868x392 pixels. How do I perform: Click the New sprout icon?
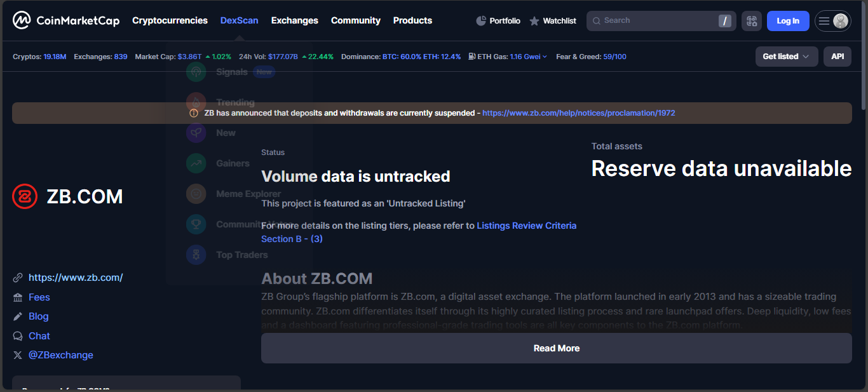pos(196,133)
